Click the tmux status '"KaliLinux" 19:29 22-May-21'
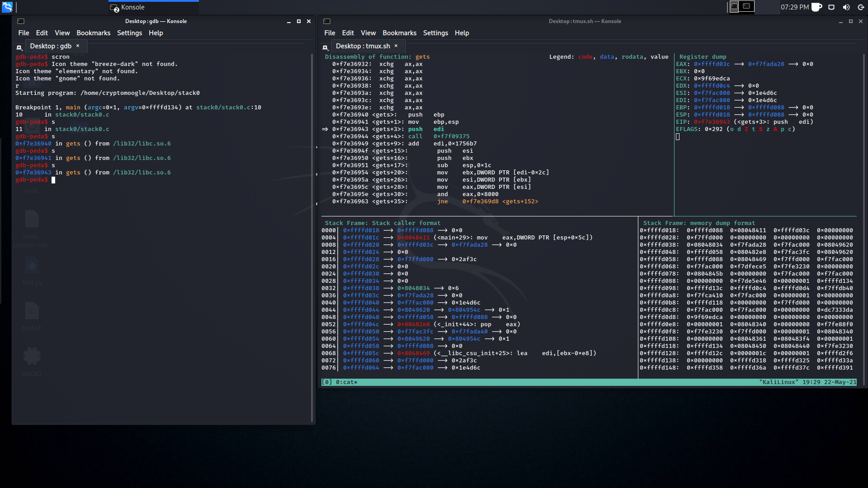This screenshot has height=488, width=868. pos(808,382)
